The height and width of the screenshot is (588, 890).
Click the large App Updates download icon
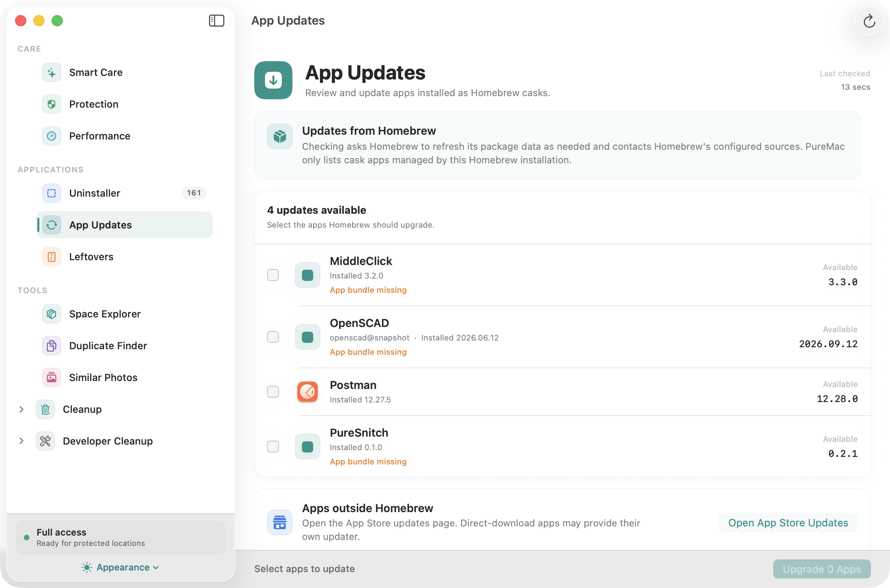(273, 80)
